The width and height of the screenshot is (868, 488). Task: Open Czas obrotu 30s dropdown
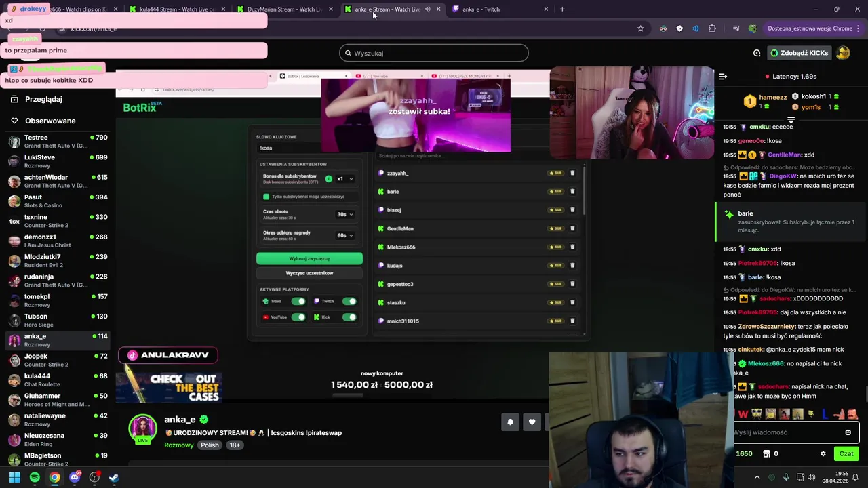(346, 214)
